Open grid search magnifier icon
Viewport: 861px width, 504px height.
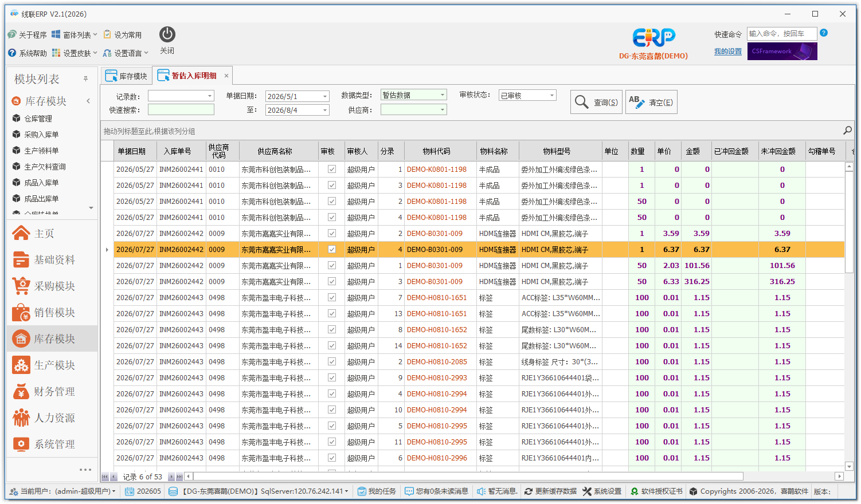(x=847, y=131)
